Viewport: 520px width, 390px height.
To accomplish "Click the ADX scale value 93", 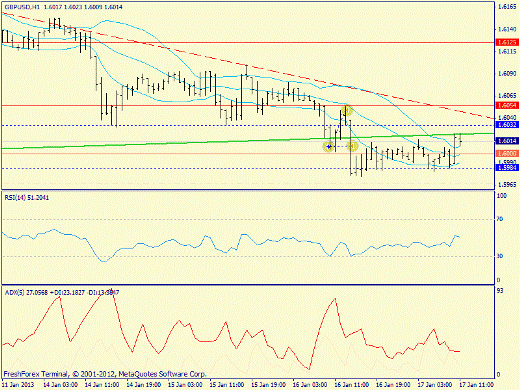I will pyautogui.click(x=500, y=291).
